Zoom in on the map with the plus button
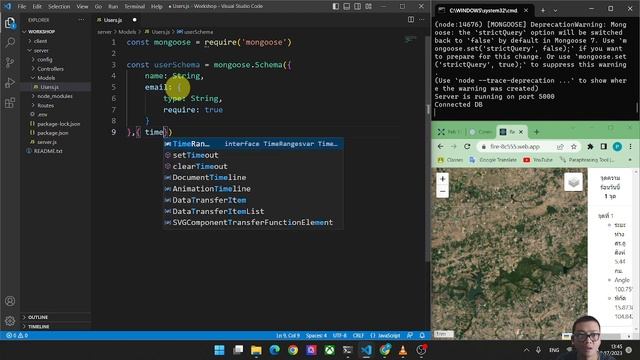The image size is (640, 360). click(442, 179)
